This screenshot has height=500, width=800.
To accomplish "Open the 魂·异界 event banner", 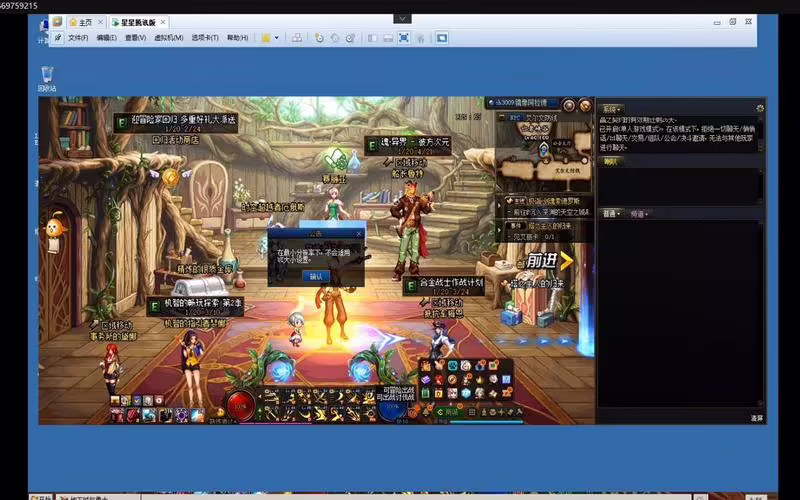I will tap(408, 145).
